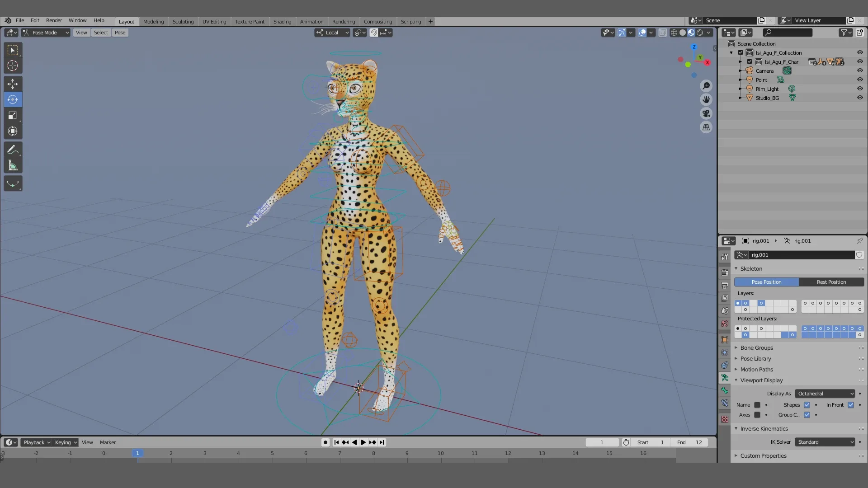This screenshot has height=488, width=868.
Task: Toggle the Group Colors checkbox
Action: coord(807,415)
